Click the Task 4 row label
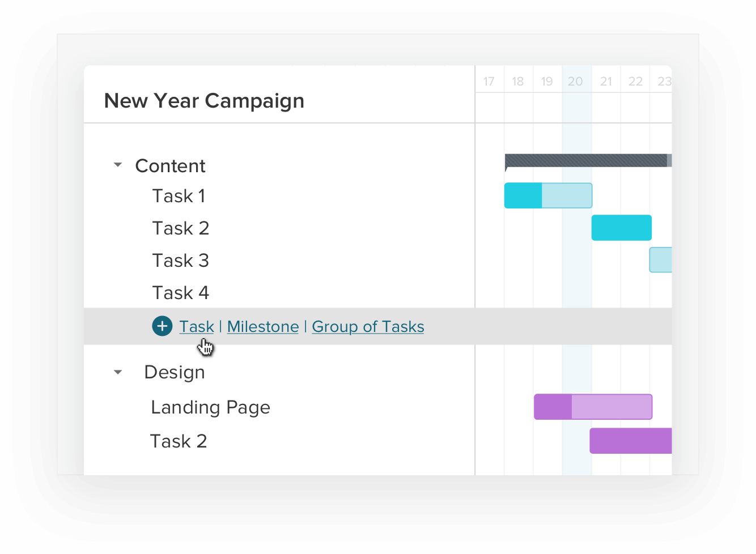This screenshot has width=756, height=554. tap(180, 292)
